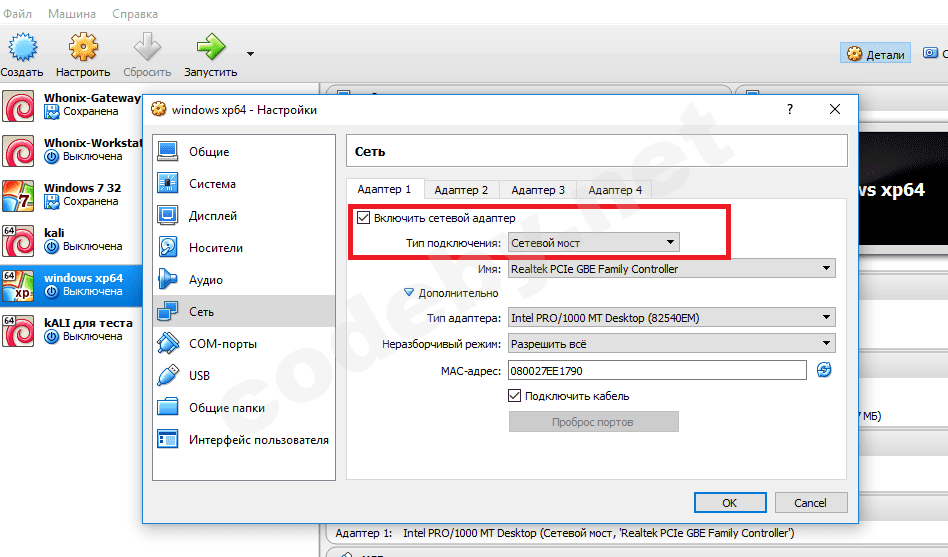Switch to Адаптер 2 tab
Image resolution: width=948 pixels, height=557 pixels.
tap(461, 190)
